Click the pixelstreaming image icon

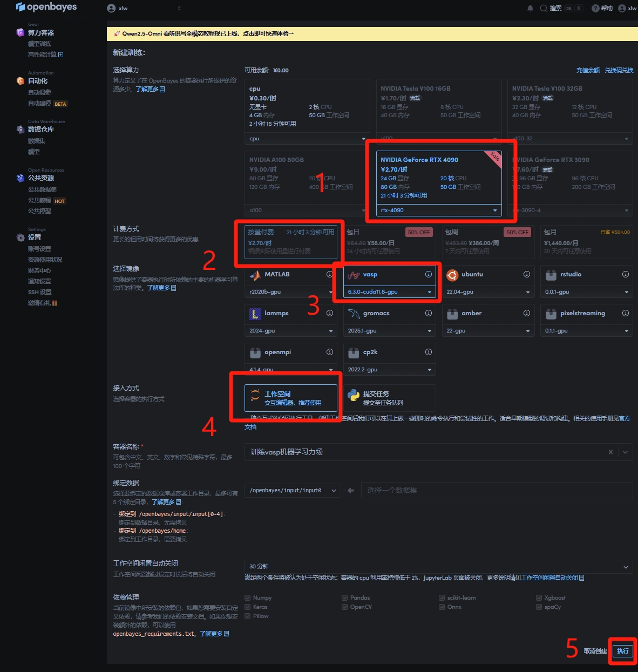pyautogui.click(x=551, y=314)
